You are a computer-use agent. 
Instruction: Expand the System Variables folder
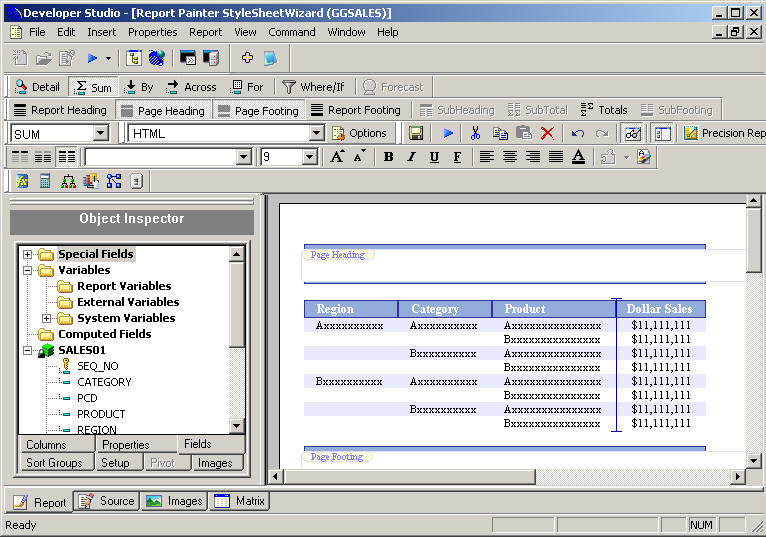tap(46, 319)
